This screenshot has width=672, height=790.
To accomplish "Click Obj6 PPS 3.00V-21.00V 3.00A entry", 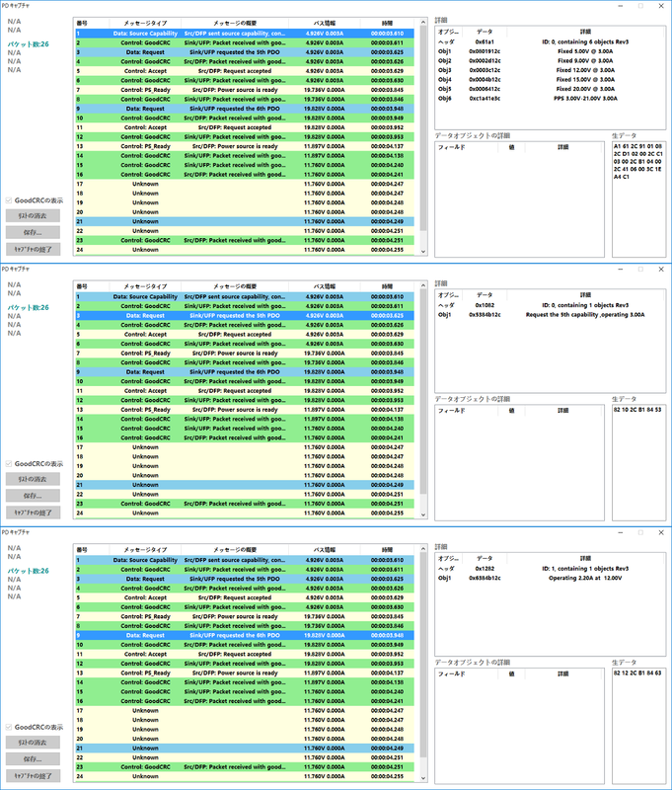I will pyautogui.click(x=550, y=98).
